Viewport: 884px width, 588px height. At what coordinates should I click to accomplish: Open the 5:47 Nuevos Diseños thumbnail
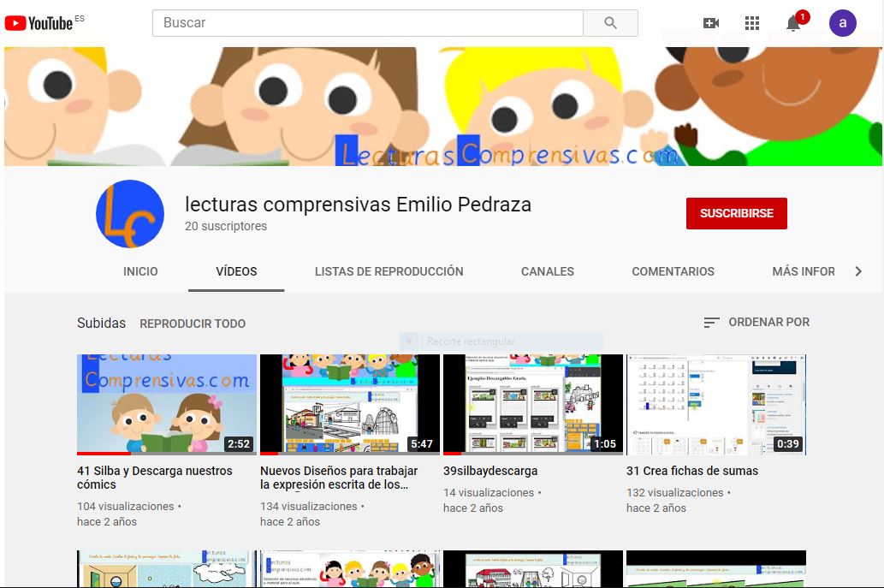[349, 404]
